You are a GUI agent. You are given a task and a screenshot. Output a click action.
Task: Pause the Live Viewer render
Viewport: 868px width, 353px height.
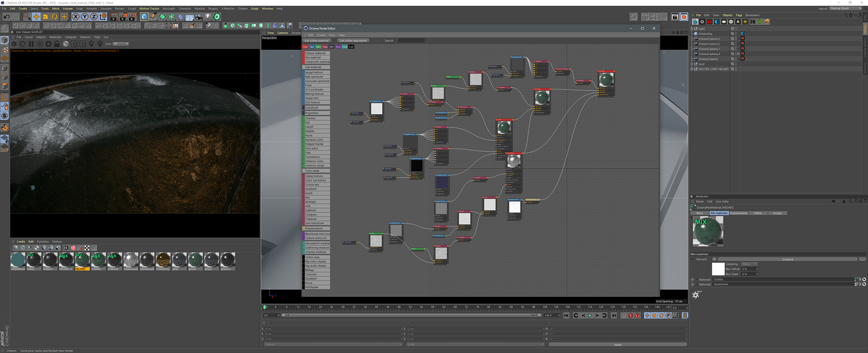coord(31,44)
